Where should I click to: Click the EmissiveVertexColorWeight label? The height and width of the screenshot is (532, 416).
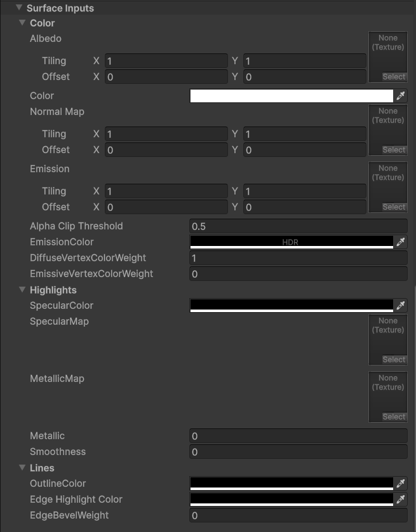pos(91,274)
